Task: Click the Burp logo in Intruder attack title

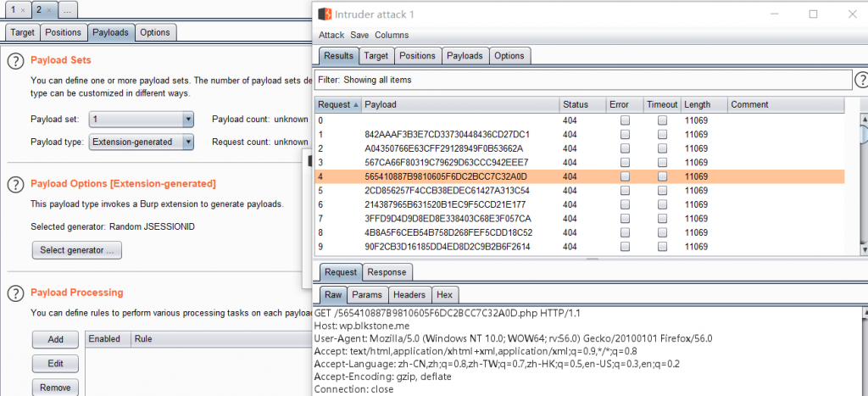Action: click(x=325, y=14)
